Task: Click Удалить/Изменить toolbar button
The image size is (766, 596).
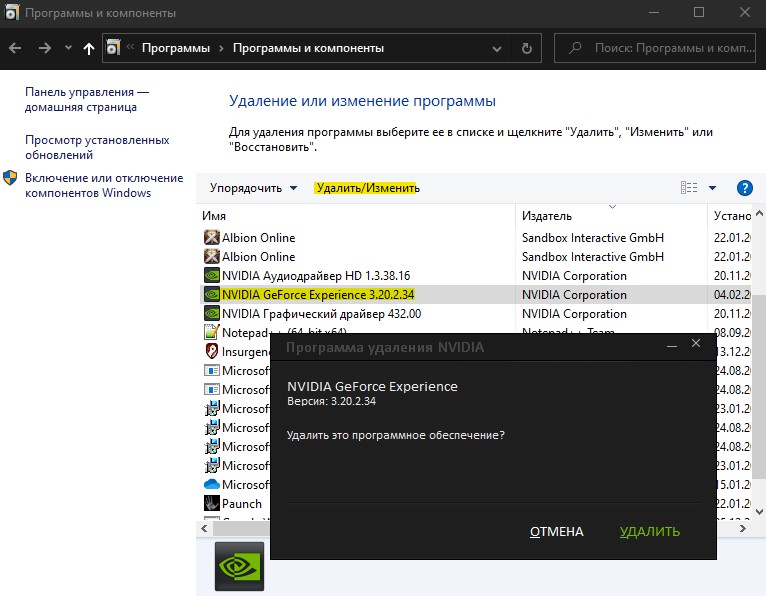Action: [x=367, y=188]
